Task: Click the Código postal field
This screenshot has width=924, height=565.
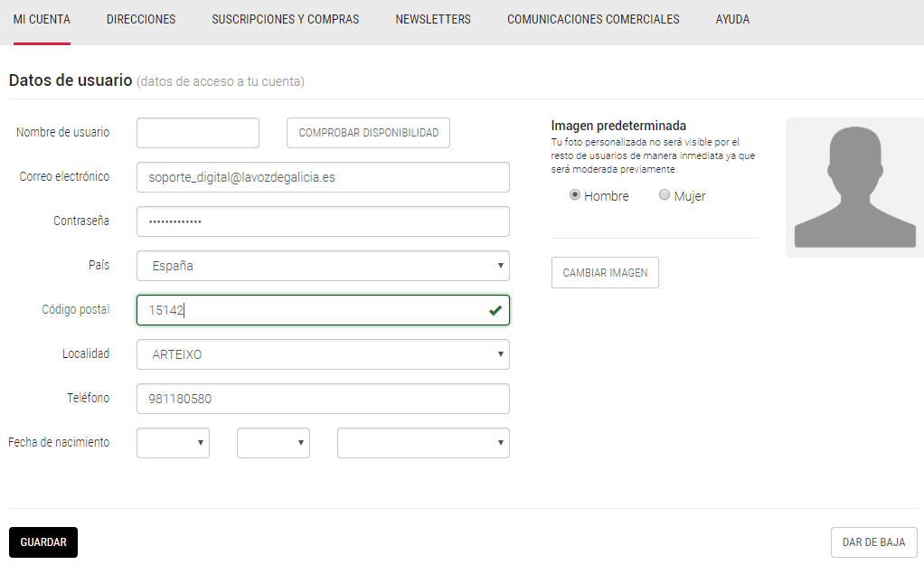Action: 323,310
